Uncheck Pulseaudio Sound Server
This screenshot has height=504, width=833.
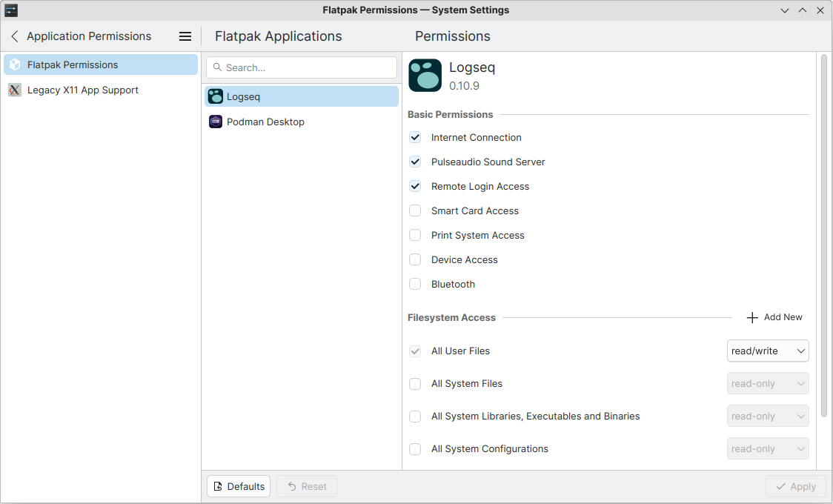[x=415, y=162]
